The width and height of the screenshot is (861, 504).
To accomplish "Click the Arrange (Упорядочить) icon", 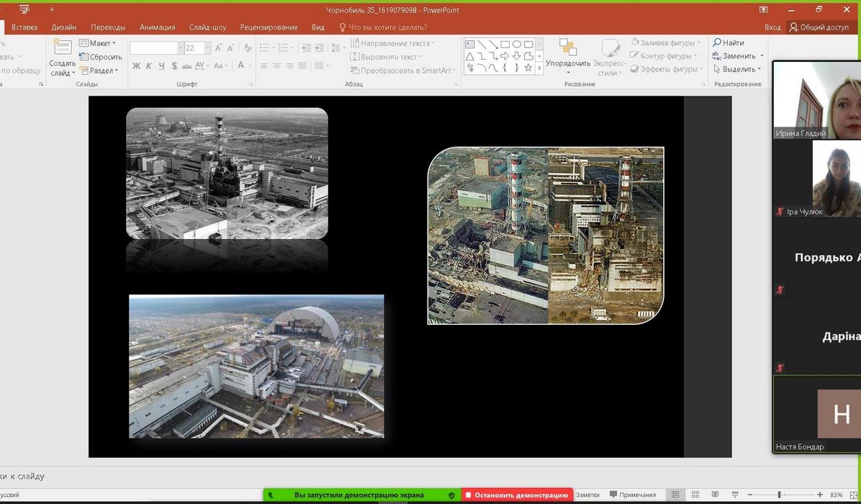I will point(568,49).
